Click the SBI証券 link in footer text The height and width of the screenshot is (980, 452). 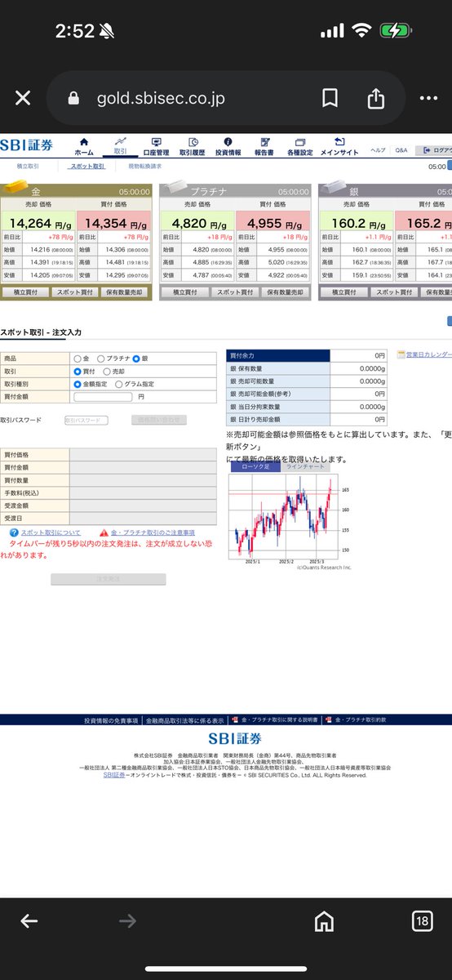tap(114, 775)
